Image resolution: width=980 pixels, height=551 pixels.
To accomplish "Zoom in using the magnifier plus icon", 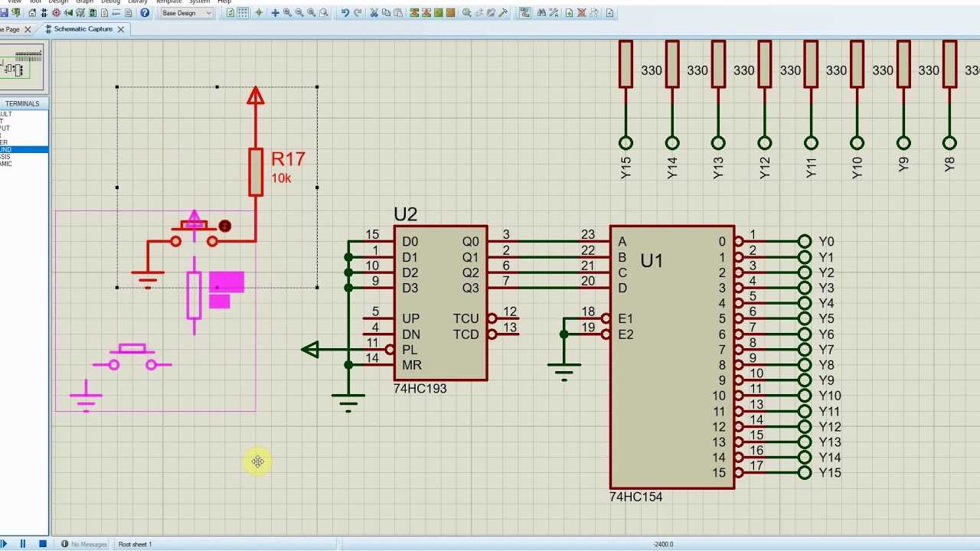I will point(287,13).
